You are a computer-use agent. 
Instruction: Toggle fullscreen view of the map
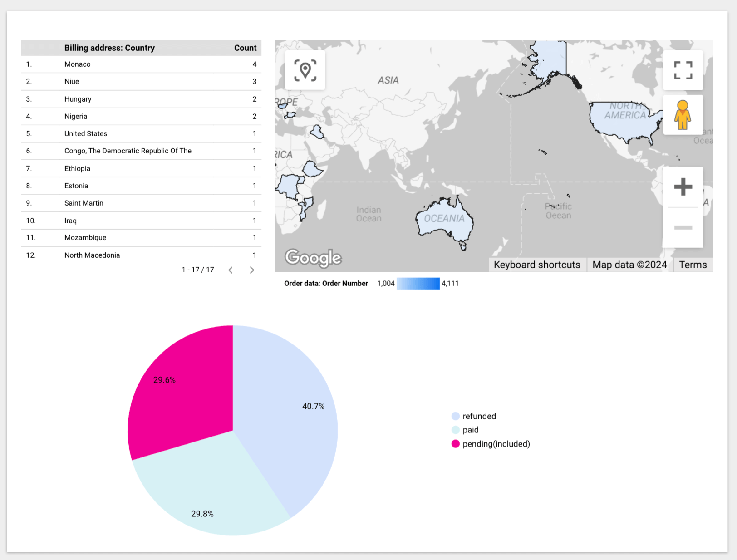click(x=683, y=70)
